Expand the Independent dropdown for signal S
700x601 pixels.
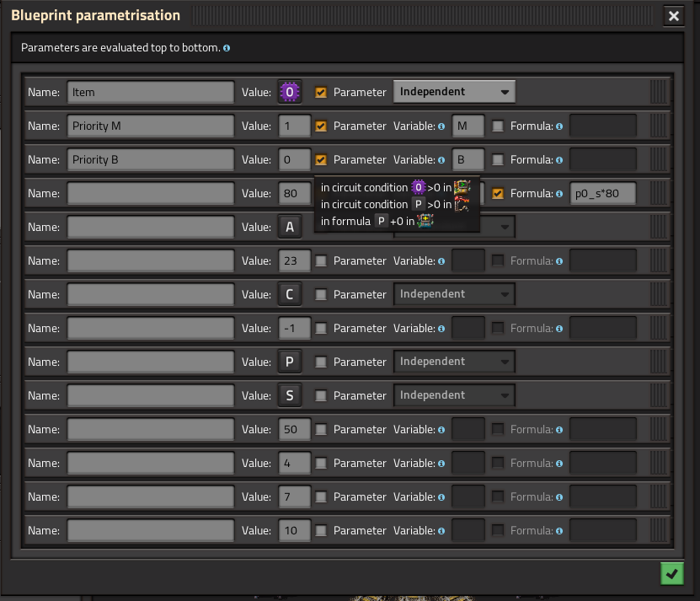[454, 395]
